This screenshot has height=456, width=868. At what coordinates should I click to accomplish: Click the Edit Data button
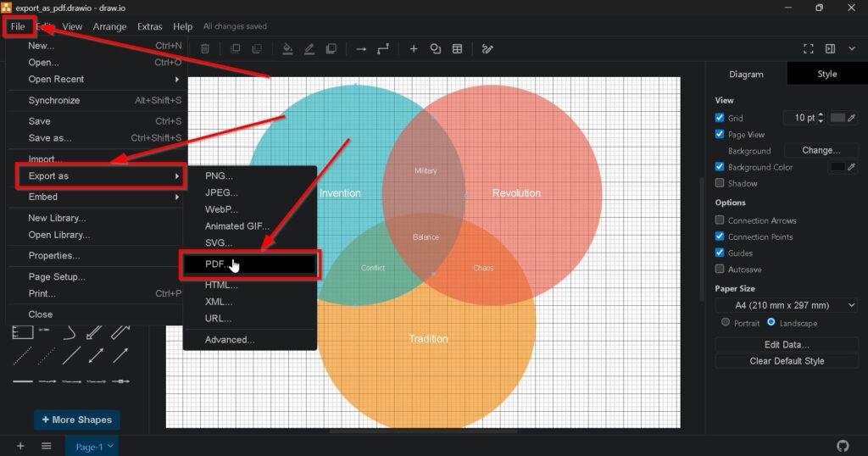tap(786, 344)
